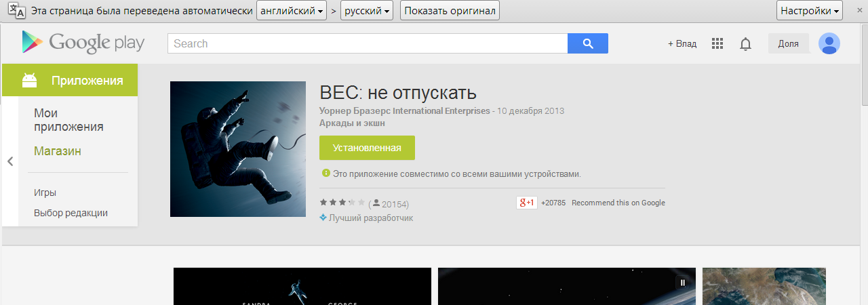Viewport: 868px width, 305px height.
Task: Pause the video using pause icon
Action: [683, 283]
